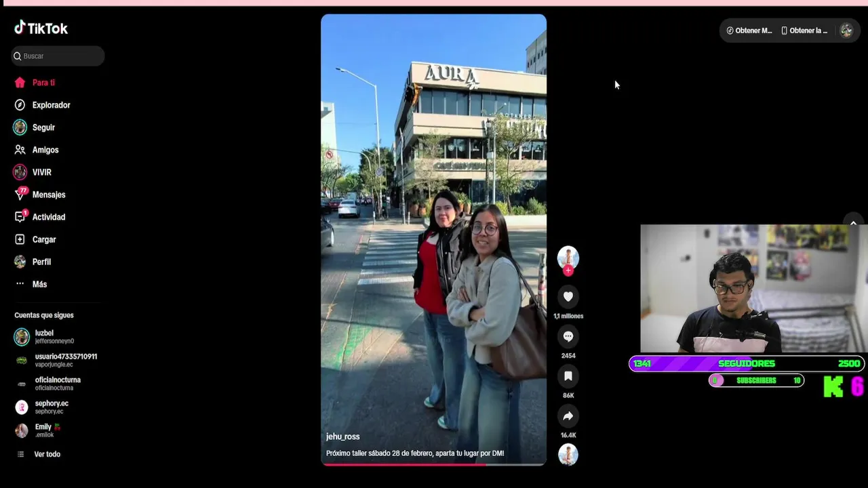Click the Amigos people icon

20,150
